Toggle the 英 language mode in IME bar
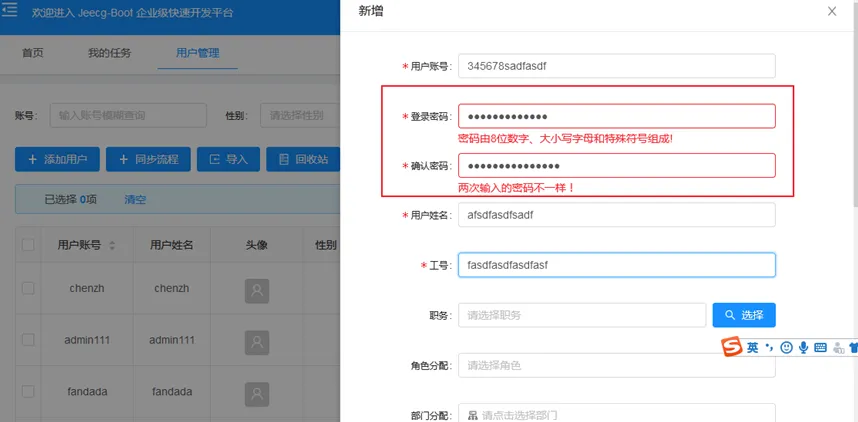Viewport: 858px width, 422px height. [752, 347]
